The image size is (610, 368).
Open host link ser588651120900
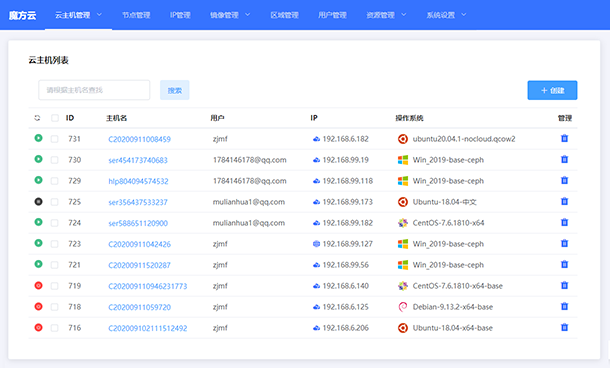[138, 223]
